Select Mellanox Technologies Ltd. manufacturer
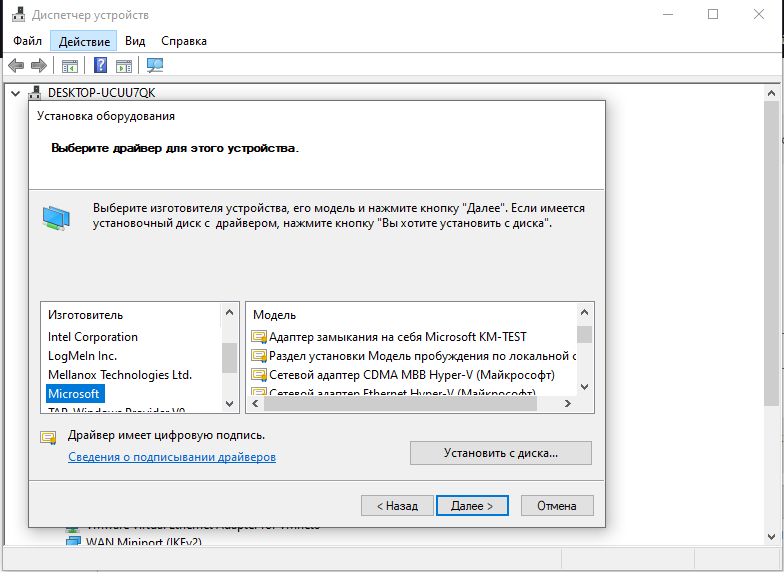 [x=120, y=375]
